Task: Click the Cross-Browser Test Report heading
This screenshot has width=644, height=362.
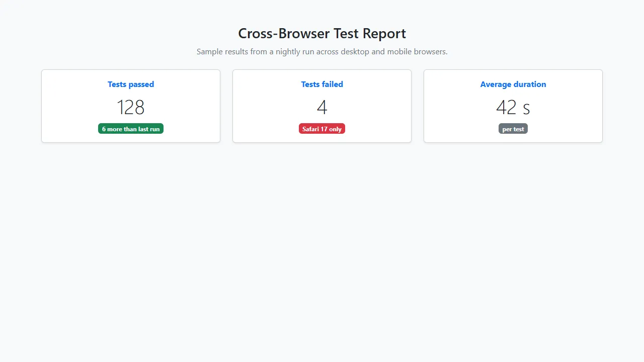Action: (322, 34)
